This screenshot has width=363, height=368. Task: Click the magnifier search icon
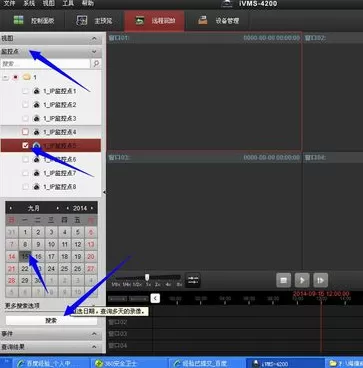[96, 63]
